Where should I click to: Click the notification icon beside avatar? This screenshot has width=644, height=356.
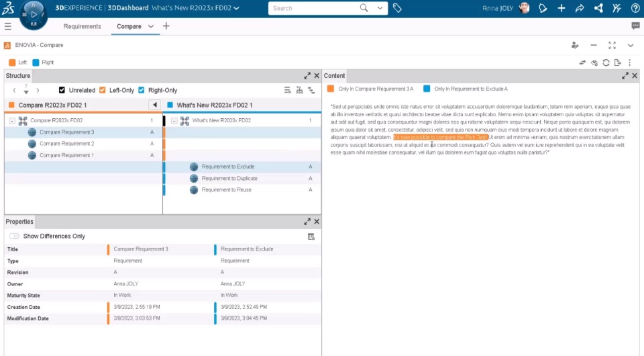click(x=543, y=8)
